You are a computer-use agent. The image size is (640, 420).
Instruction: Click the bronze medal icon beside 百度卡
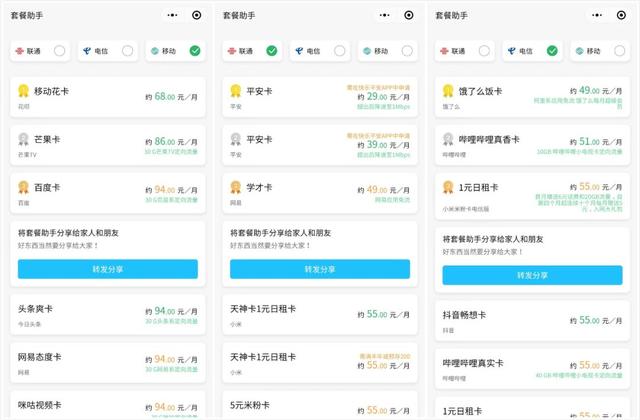[24, 187]
